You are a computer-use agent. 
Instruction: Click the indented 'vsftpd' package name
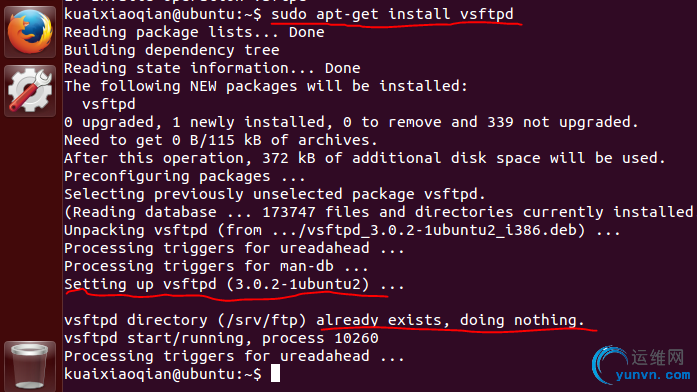point(109,104)
